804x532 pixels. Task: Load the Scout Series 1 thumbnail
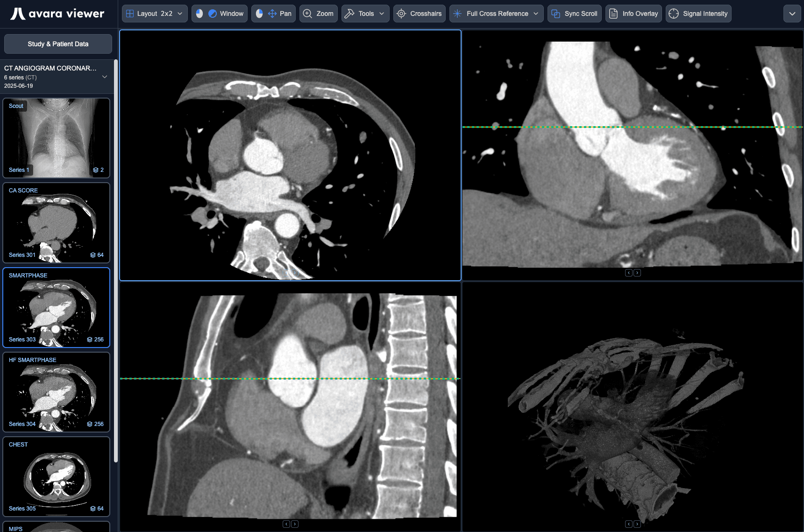pyautogui.click(x=57, y=138)
